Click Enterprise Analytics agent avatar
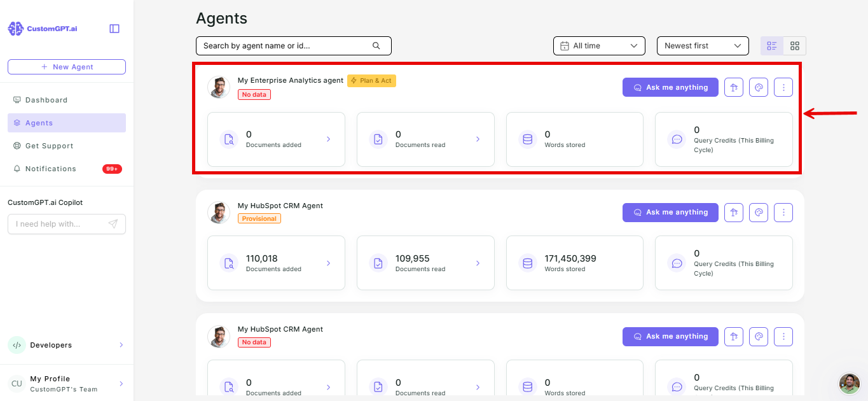 point(219,88)
